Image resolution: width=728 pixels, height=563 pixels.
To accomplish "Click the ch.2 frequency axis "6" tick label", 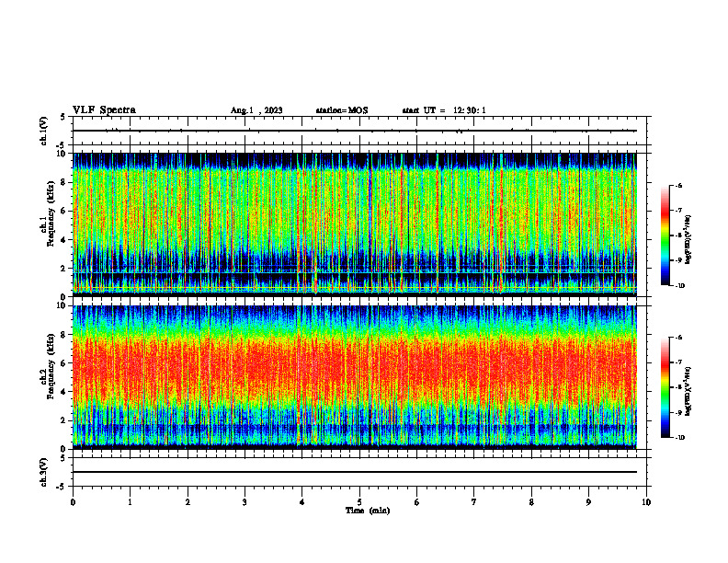I will click(63, 363).
